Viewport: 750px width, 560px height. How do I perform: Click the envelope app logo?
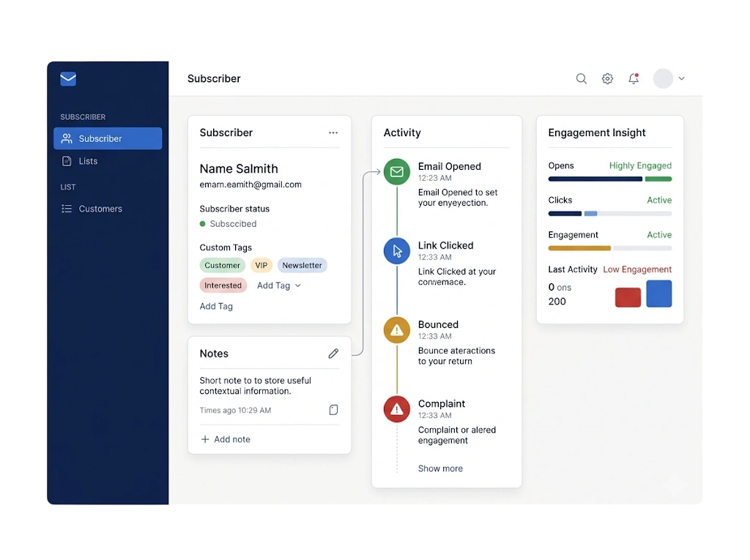[x=68, y=78]
